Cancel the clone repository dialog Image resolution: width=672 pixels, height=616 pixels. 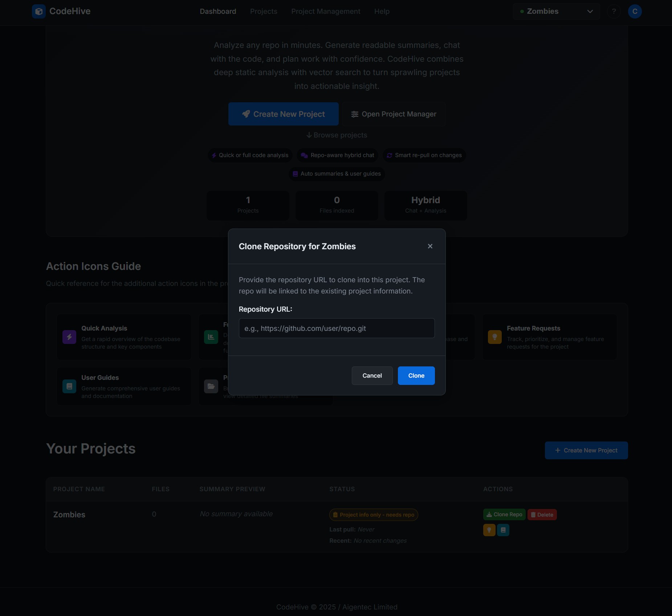(372, 375)
